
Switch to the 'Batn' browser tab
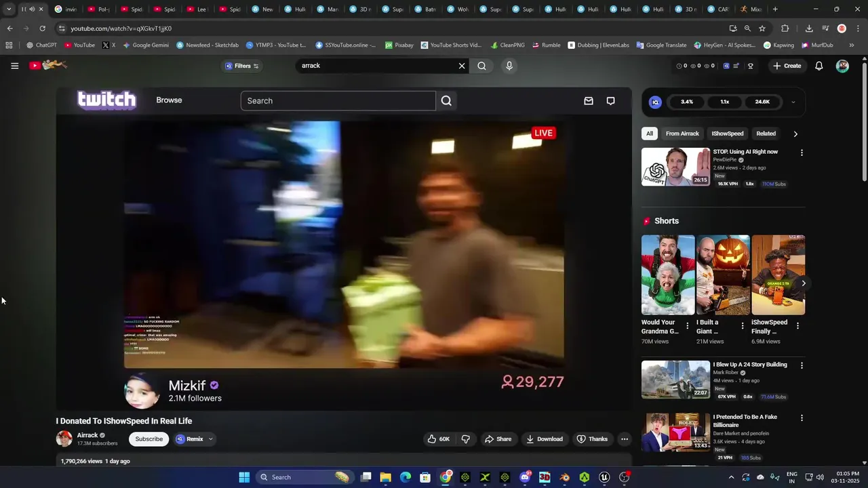pos(427,9)
